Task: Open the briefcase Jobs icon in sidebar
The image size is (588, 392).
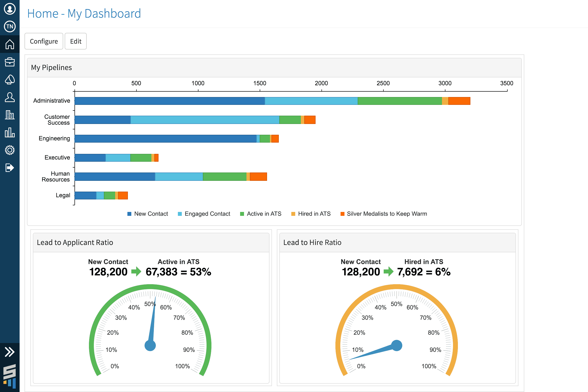Action: [x=10, y=62]
